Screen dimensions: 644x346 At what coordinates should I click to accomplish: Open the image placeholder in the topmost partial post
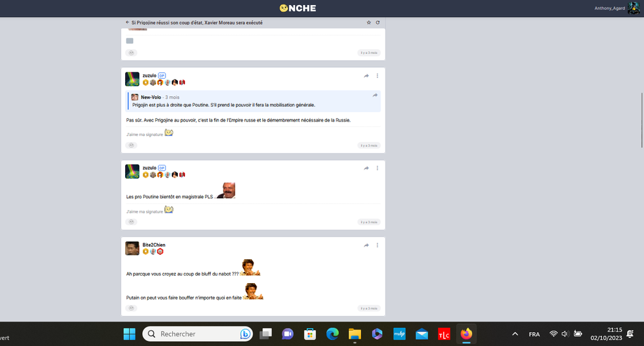(130, 41)
